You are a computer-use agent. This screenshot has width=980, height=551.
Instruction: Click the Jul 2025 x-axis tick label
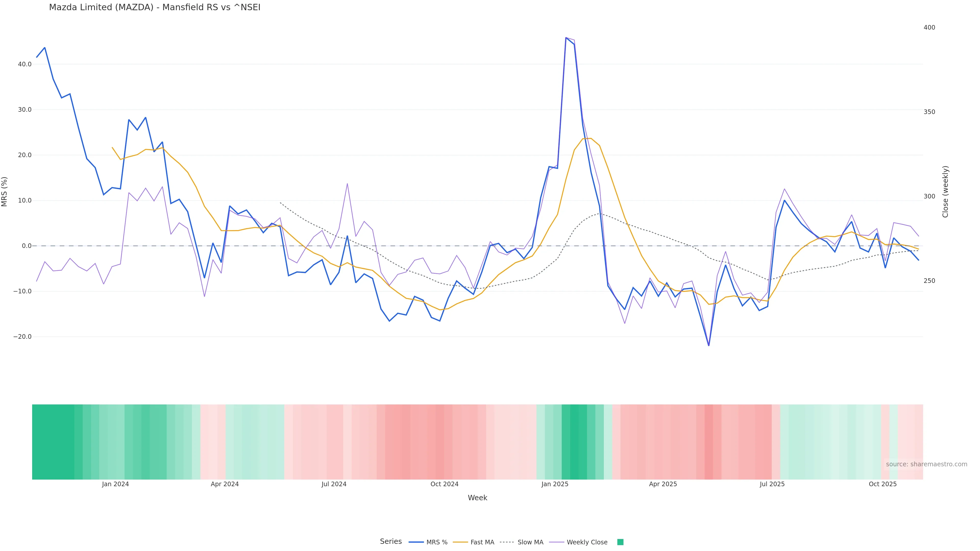click(x=772, y=484)
